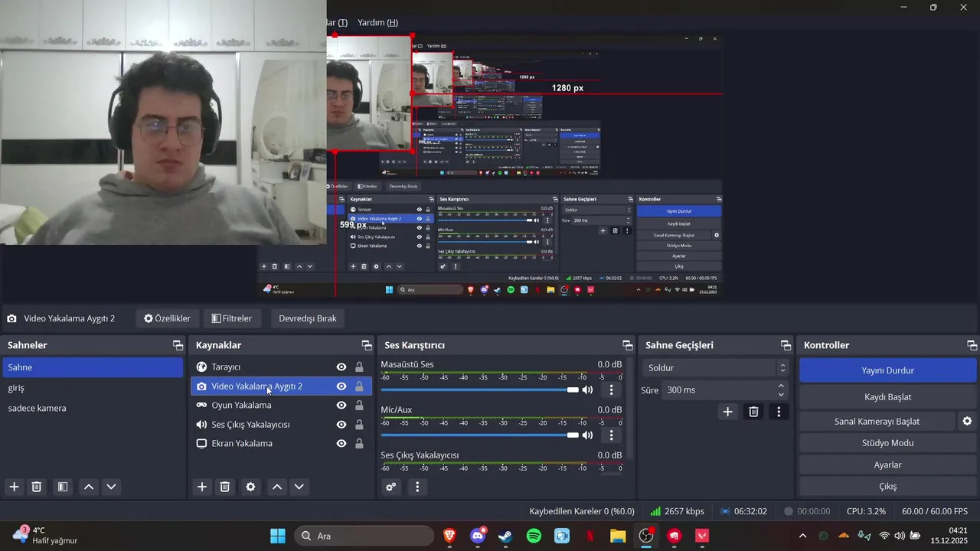Open the audio mixer panel options menu

417,487
